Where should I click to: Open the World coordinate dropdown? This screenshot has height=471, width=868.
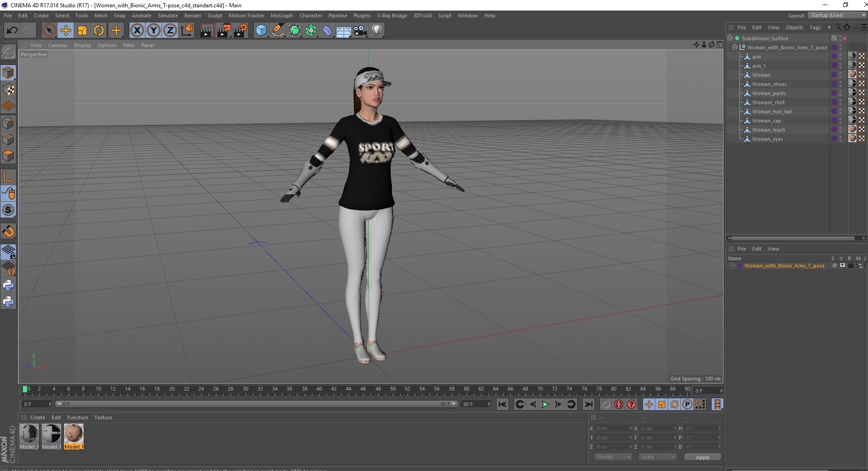613,457
